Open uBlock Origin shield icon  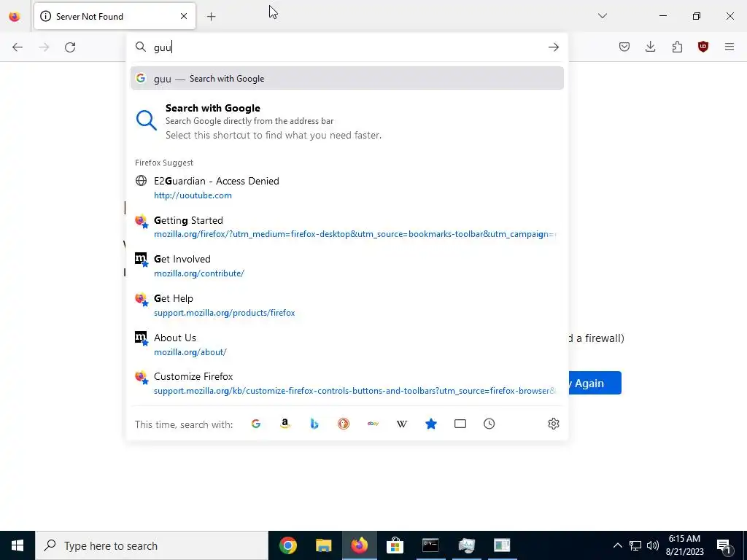click(x=703, y=47)
